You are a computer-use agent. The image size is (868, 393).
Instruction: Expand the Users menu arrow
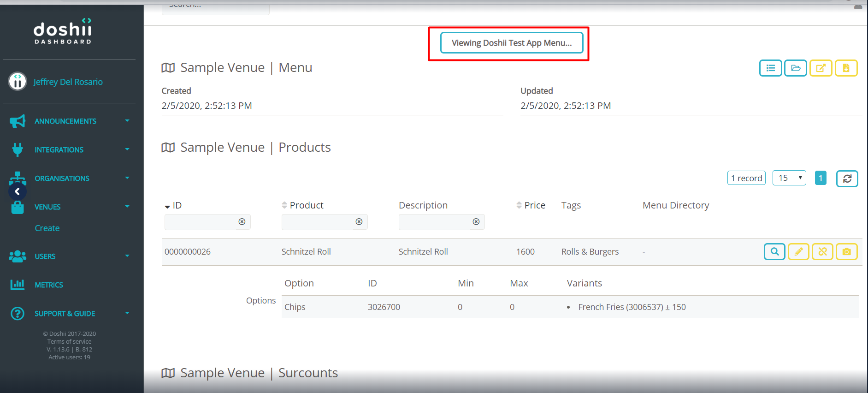127,256
